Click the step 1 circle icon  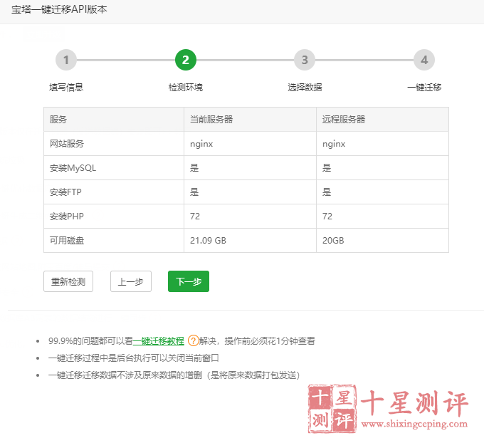66,61
